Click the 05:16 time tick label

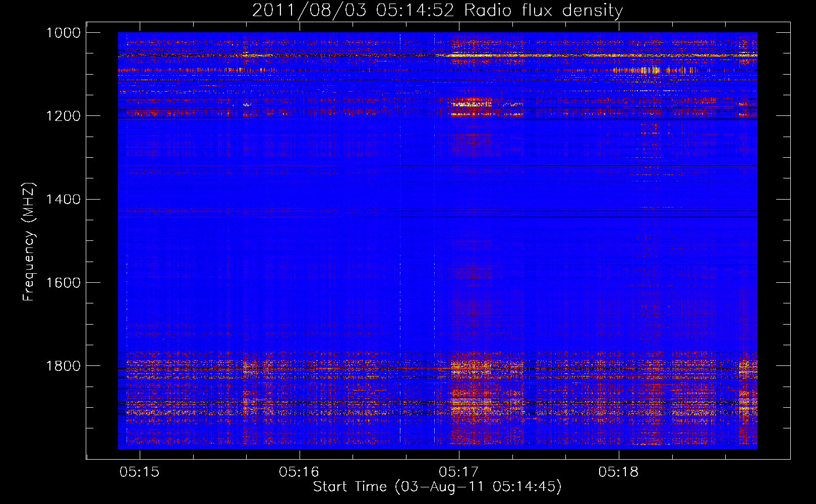click(299, 472)
